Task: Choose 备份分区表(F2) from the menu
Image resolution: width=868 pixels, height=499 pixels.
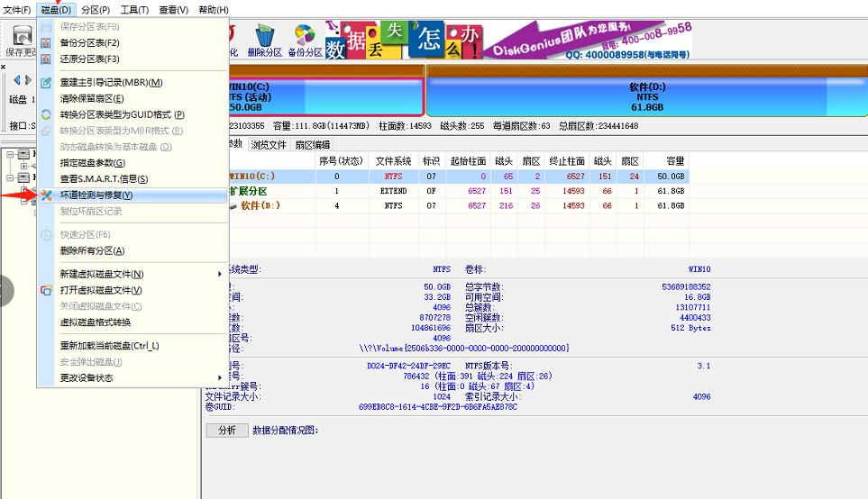Action: (x=132, y=42)
